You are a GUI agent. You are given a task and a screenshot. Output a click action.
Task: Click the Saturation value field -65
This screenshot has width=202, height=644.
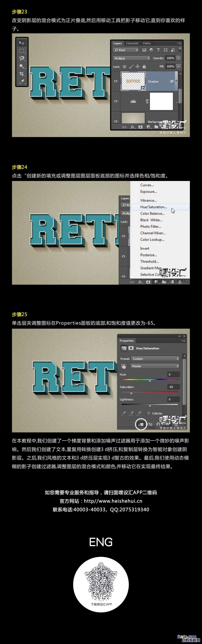pos(174,387)
